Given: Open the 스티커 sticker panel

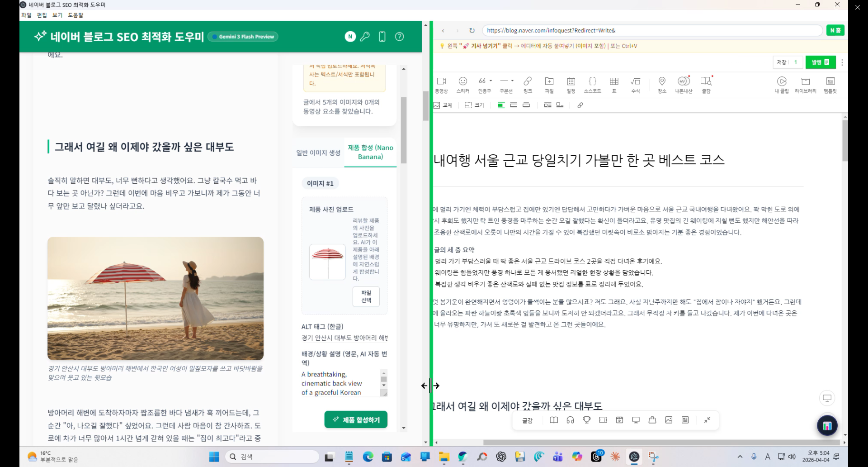Looking at the screenshot, I should coord(463,84).
